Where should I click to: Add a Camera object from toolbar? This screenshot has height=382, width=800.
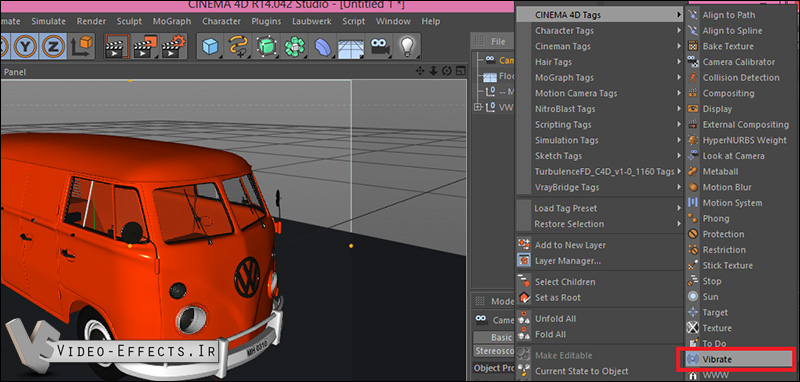(379, 47)
